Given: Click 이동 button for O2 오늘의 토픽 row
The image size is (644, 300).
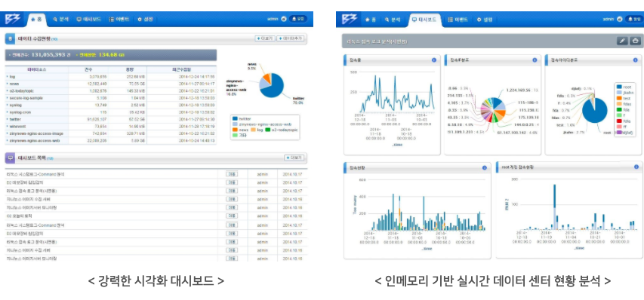Looking at the screenshot, I should (232, 216).
